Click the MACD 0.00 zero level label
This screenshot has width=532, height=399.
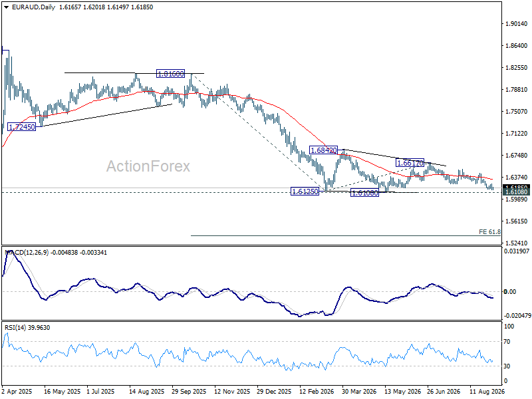point(510,291)
